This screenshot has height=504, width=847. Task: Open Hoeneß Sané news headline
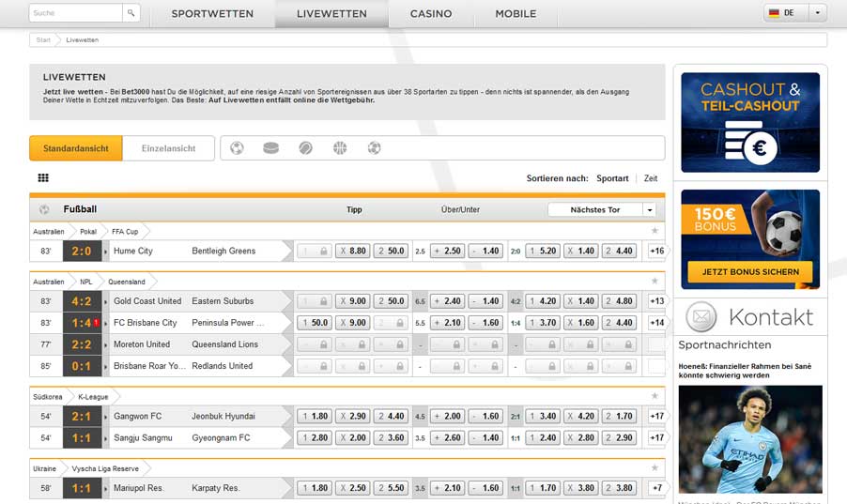(745, 371)
